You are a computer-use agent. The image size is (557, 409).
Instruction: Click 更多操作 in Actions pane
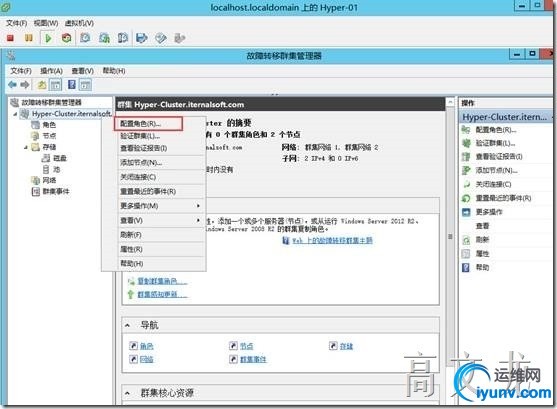489,212
